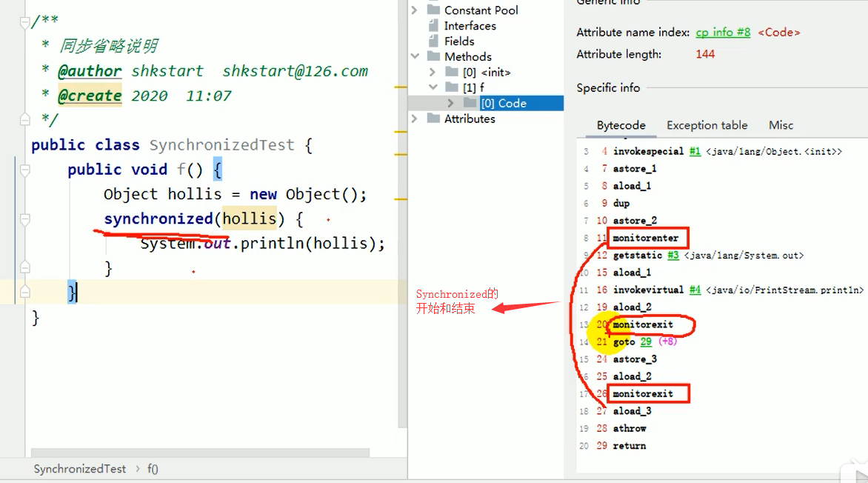868x483 pixels.
Task: Click the dup instruction
Action: click(x=621, y=203)
